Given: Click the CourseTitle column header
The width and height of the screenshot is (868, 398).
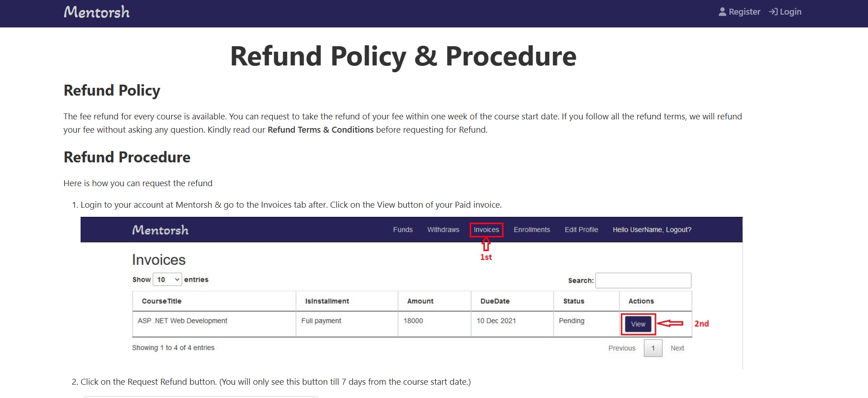Looking at the screenshot, I should tap(162, 301).
